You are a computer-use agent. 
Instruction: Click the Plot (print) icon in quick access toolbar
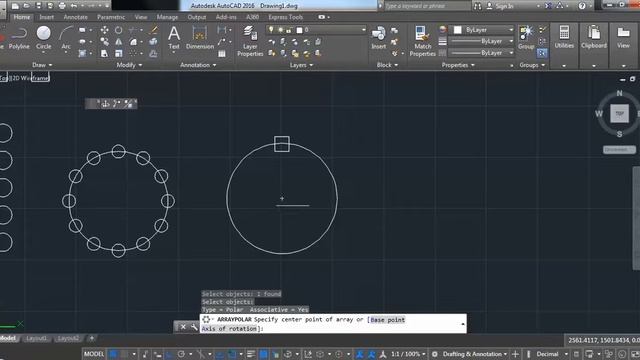(62, 6)
